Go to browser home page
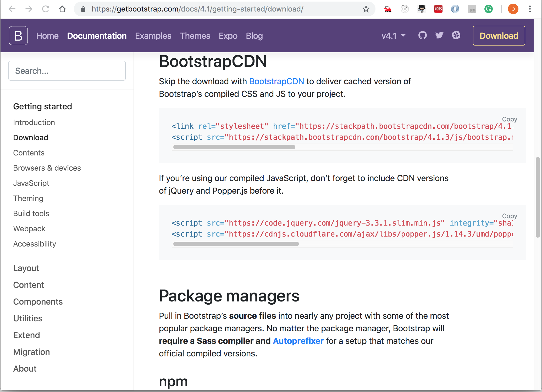542x392 pixels. [62, 9]
